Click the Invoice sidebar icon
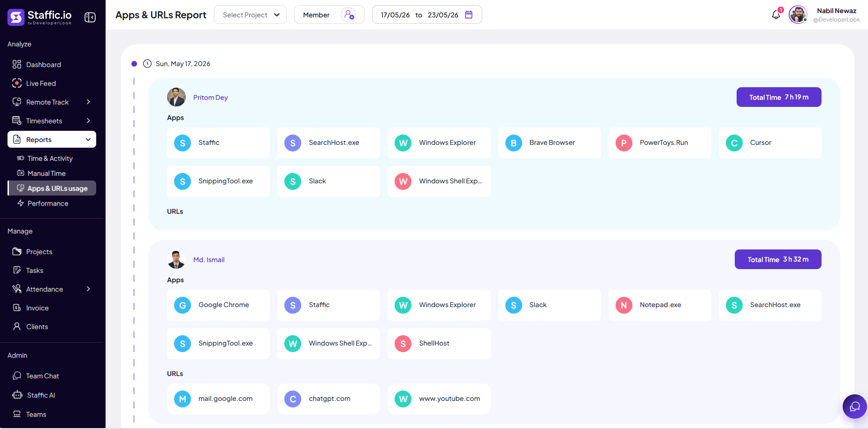Image resolution: width=868 pixels, height=429 pixels. coord(17,308)
